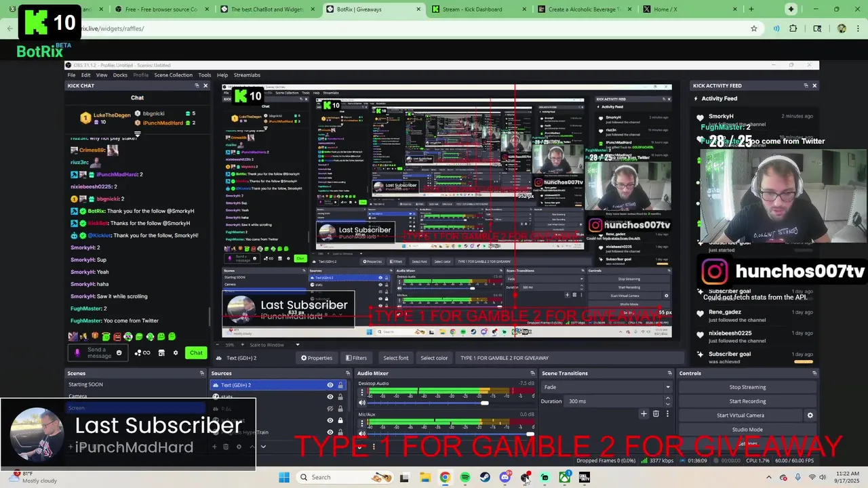Bookmark this page with the star icon
The image size is (868, 488).
(x=753, y=28)
